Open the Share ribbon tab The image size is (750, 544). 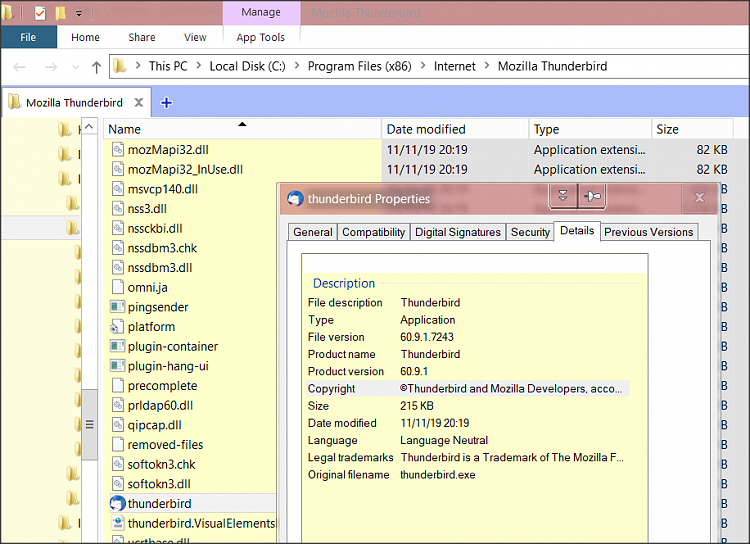point(142,37)
